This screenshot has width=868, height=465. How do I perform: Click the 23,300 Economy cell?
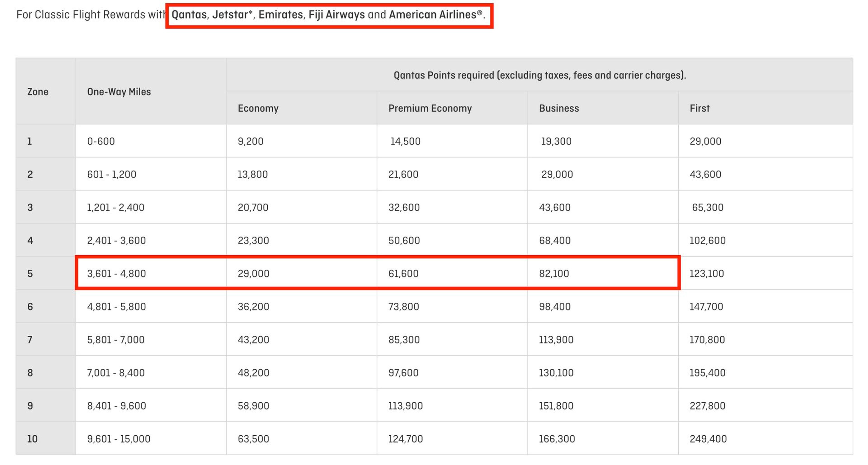tap(302, 240)
